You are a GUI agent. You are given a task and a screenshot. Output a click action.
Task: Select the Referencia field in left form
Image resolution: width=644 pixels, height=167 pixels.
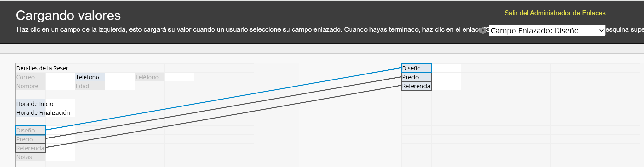(30, 148)
